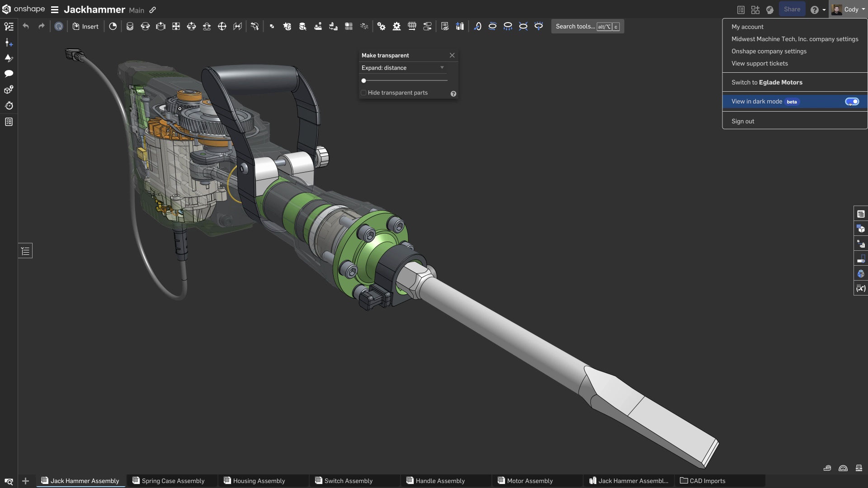
Task: Click the Insert parts button
Action: [x=85, y=26]
